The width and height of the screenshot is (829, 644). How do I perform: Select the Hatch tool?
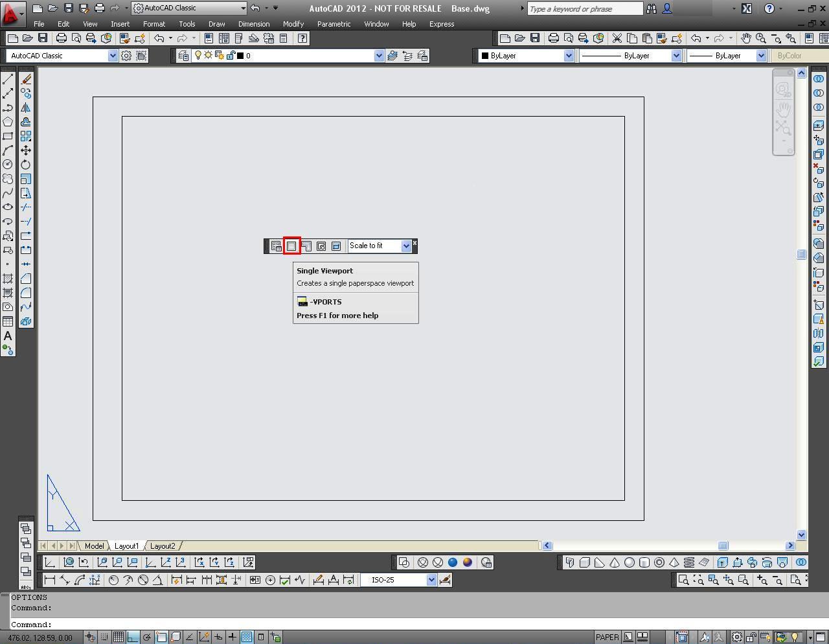(x=8, y=279)
